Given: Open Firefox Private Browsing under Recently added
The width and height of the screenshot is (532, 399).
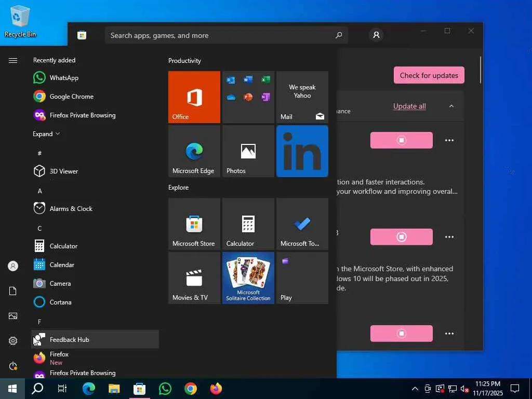Looking at the screenshot, I should [x=95, y=115].
